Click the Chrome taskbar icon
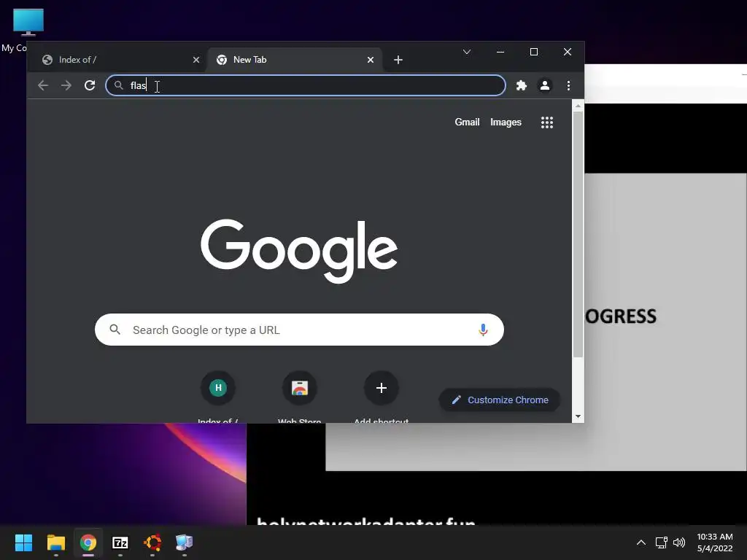The width and height of the screenshot is (747, 560). (88, 542)
